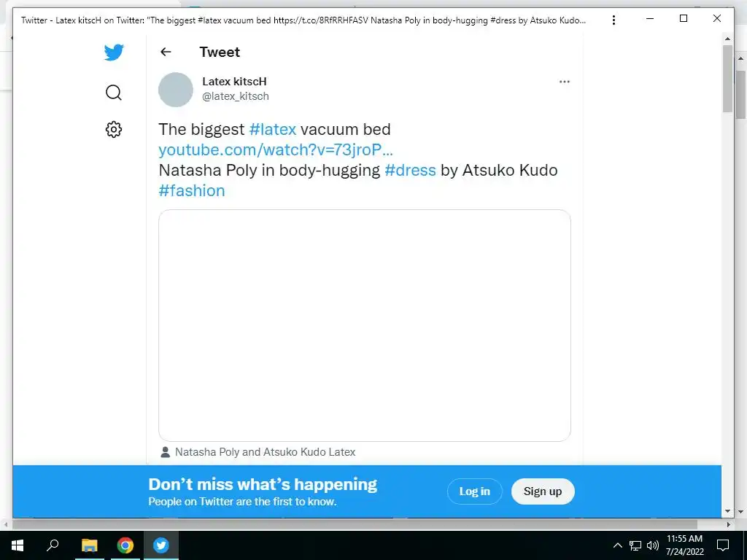Click the Twitter app icon in the taskbar

pyautogui.click(x=161, y=545)
